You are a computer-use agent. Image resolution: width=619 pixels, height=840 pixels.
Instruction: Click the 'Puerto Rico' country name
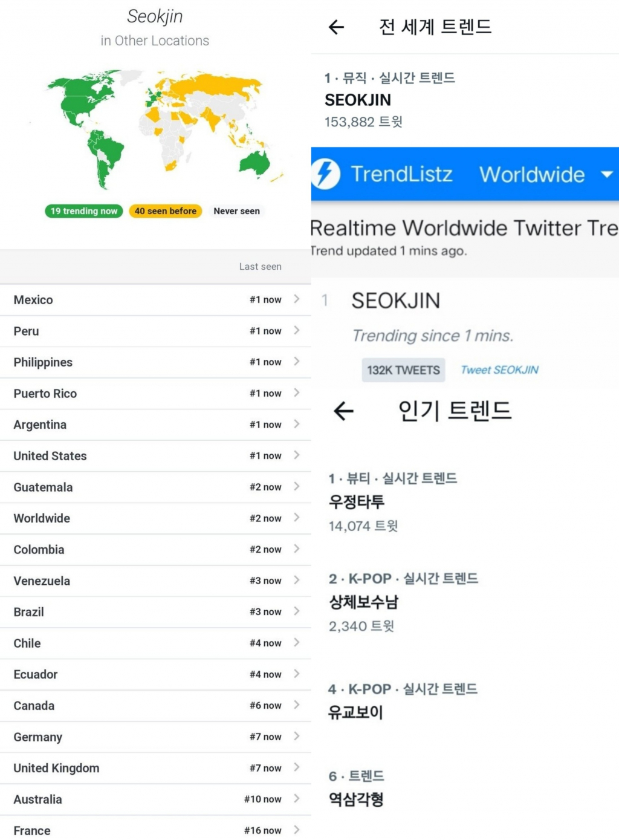click(x=45, y=394)
